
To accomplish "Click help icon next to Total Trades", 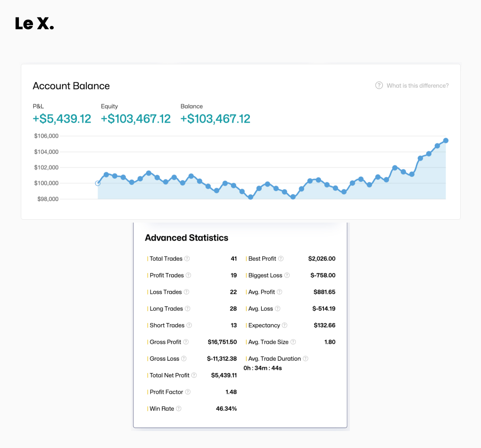I will click(187, 258).
